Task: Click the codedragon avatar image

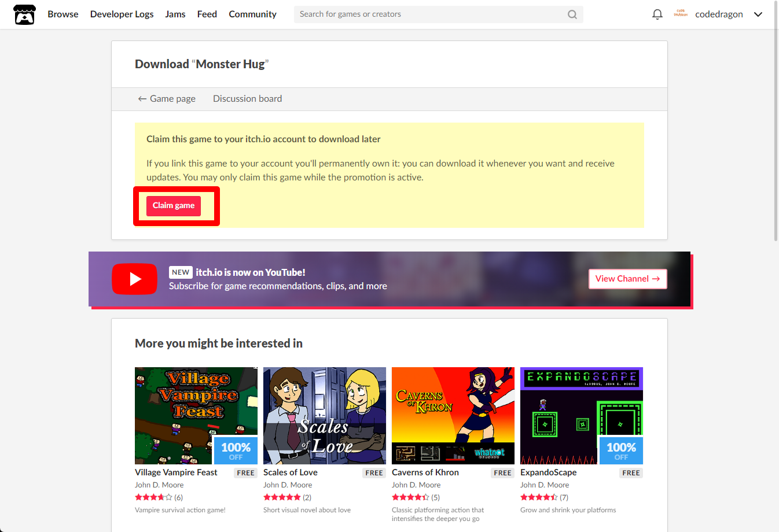Action: click(x=681, y=14)
